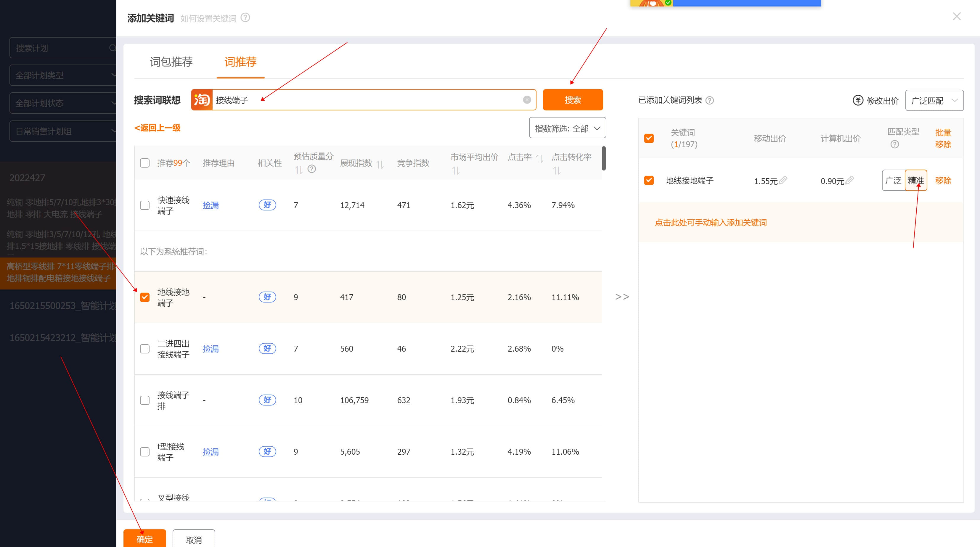Click help icon beside 已添加关键词列表

coord(709,100)
